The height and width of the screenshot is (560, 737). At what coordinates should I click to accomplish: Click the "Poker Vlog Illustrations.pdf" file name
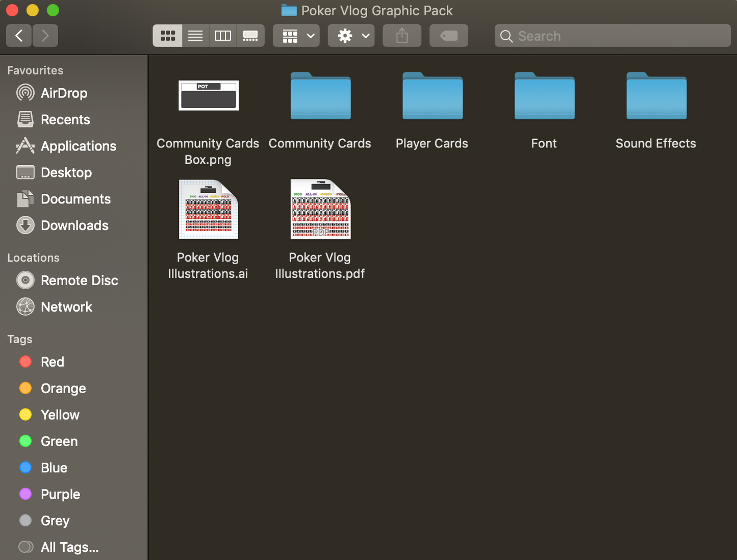click(320, 266)
